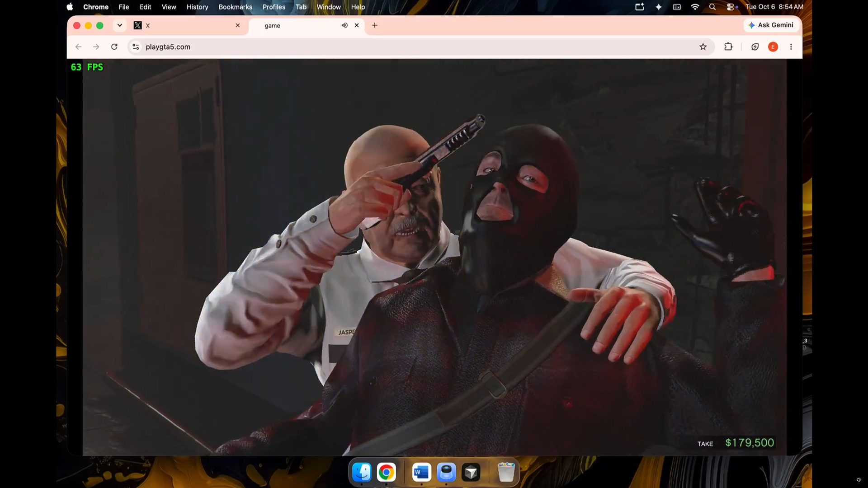Open the Extensions puzzle icon
868x488 pixels.
[728, 47]
